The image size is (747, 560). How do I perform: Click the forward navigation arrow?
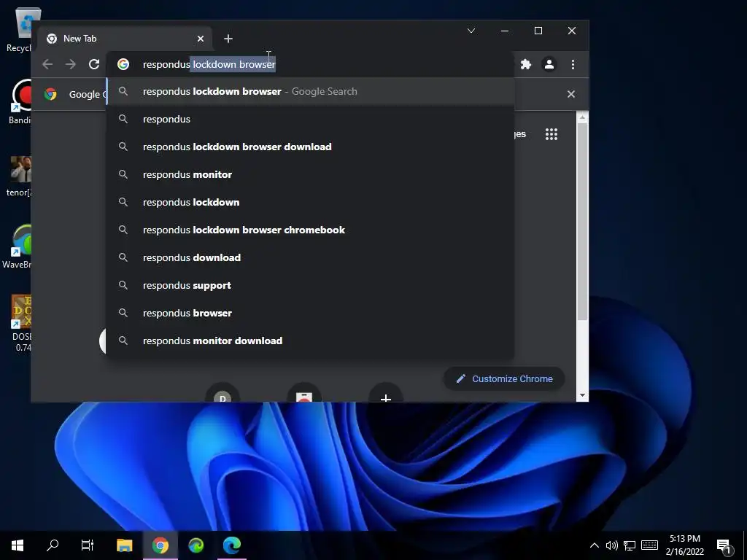point(71,64)
